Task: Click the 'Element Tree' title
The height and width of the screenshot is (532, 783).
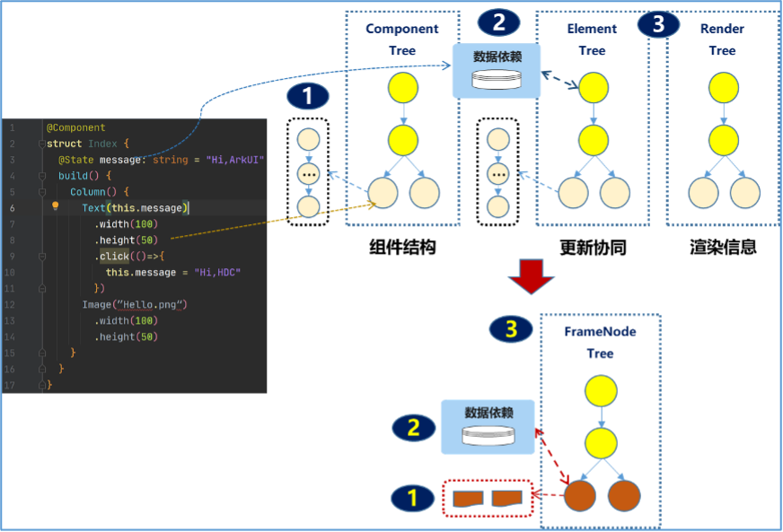Action: click(x=592, y=39)
